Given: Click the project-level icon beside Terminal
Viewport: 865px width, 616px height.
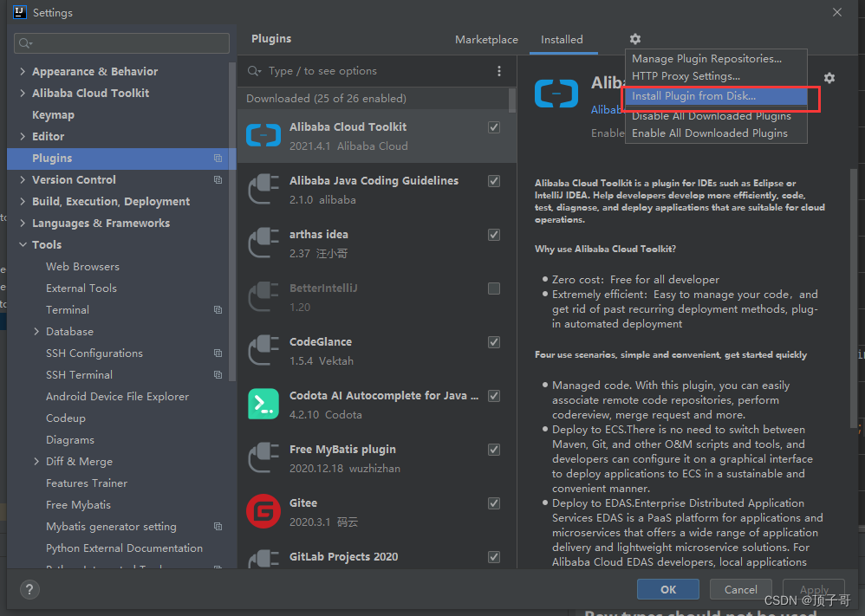Looking at the screenshot, I should (218, 310).
